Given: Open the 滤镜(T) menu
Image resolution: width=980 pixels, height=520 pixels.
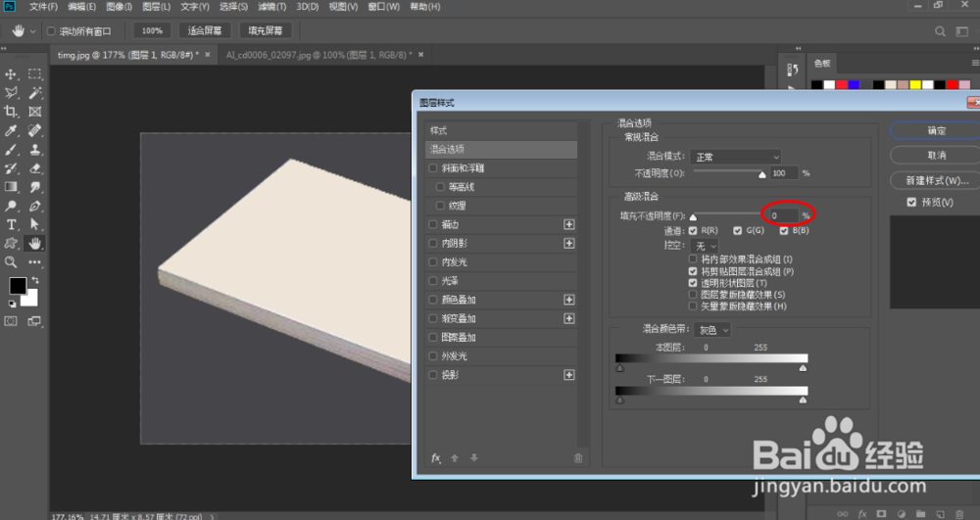Looking at the screenshot, I should coord(271,6).
